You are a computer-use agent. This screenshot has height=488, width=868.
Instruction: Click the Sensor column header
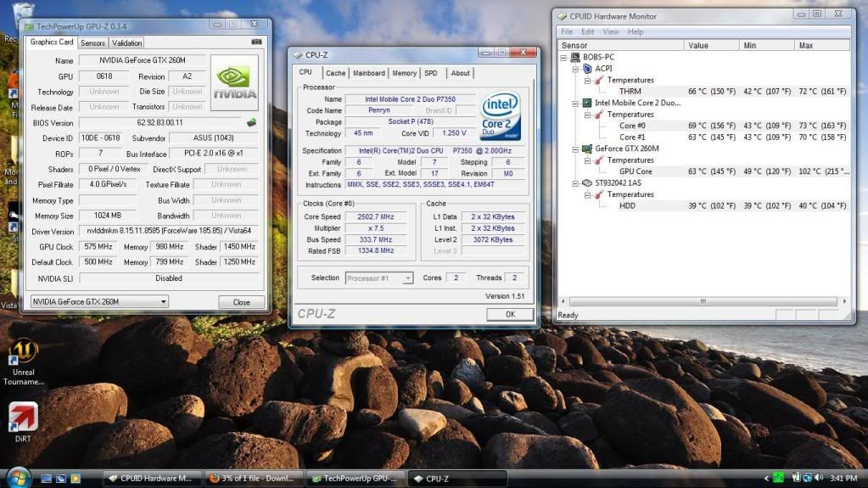(621, 46)
